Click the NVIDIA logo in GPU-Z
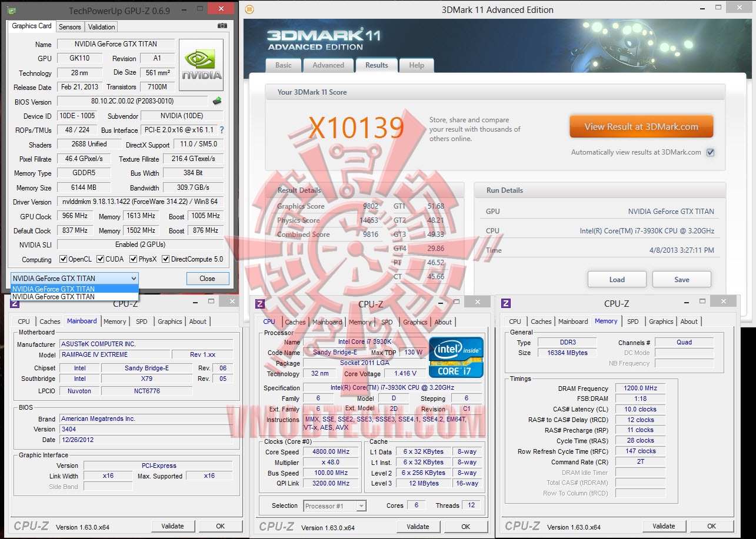Screen dimensions: 756x539 click(x=201, y=65)
